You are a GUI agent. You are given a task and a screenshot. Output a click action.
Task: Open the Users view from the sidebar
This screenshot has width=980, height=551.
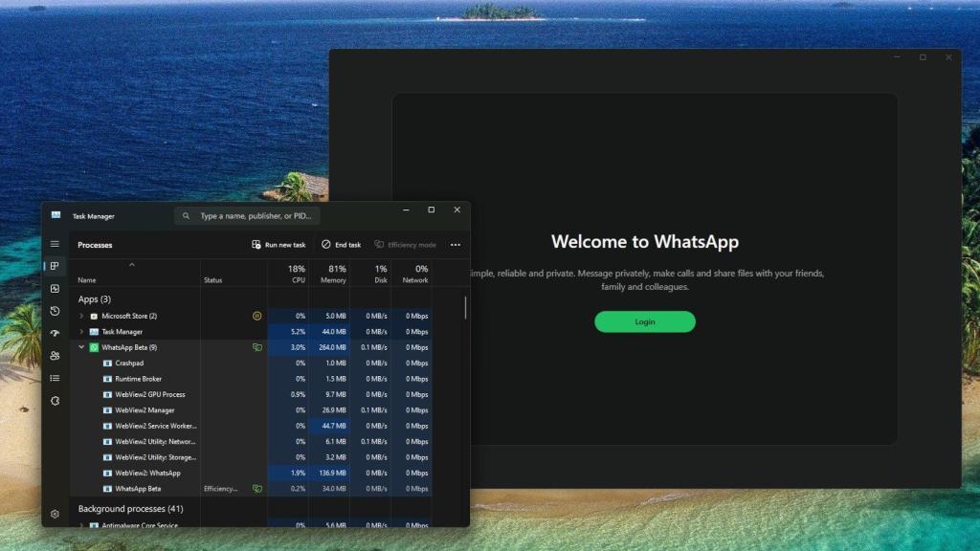55,355
